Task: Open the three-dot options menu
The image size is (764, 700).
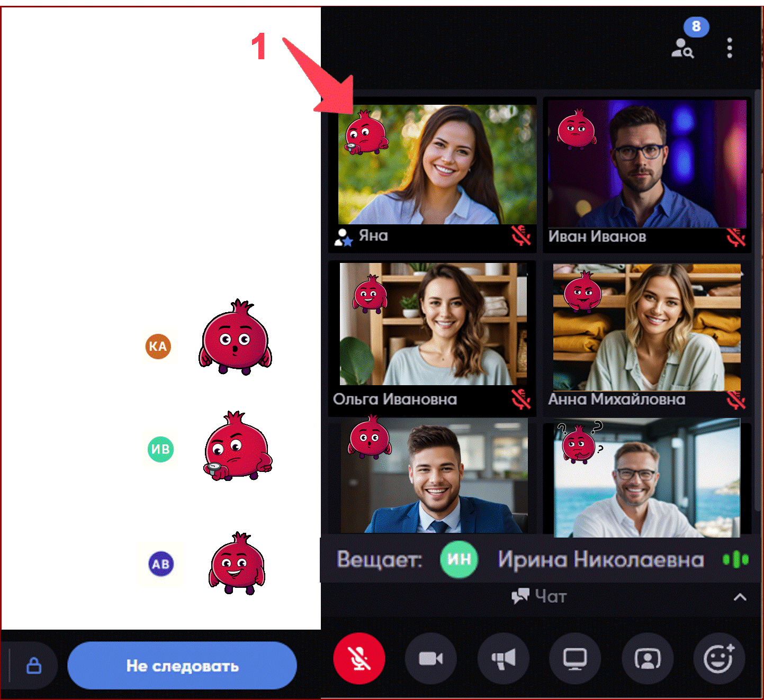Action: click(730, 48)
